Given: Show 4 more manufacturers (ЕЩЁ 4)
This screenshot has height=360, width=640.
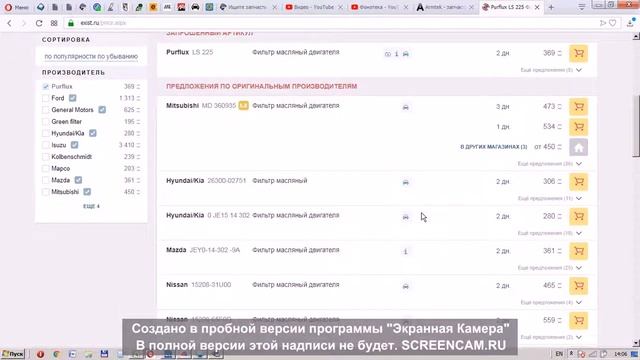Looking at the screenshot, I should point(91,207).
